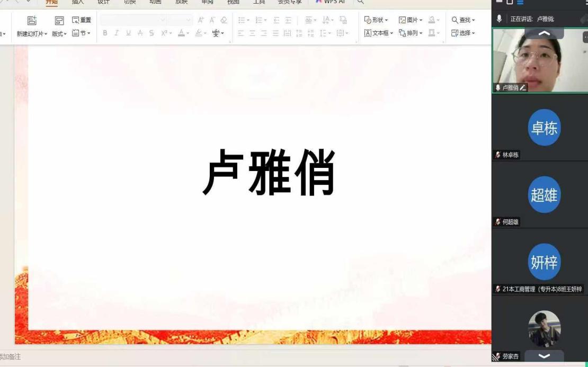
Task: Click the rename pencil next to 卢雅俏
Action: coord(523,88)
